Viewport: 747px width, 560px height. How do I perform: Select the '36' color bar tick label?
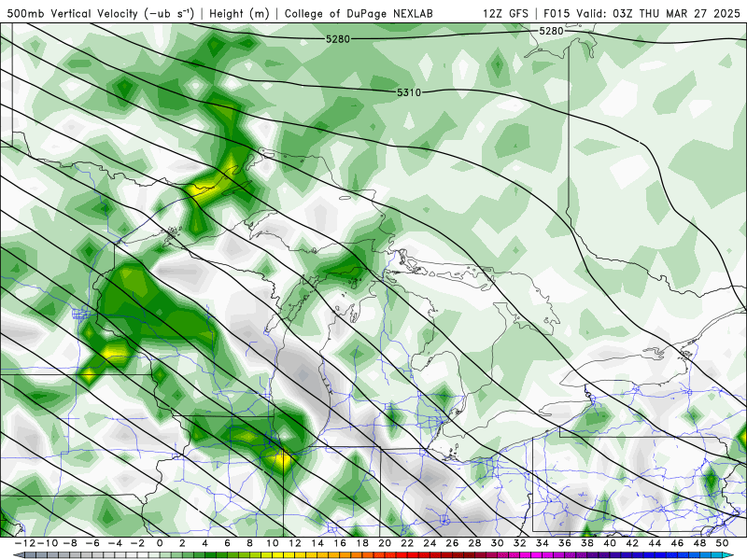click(x=565, y=543)
